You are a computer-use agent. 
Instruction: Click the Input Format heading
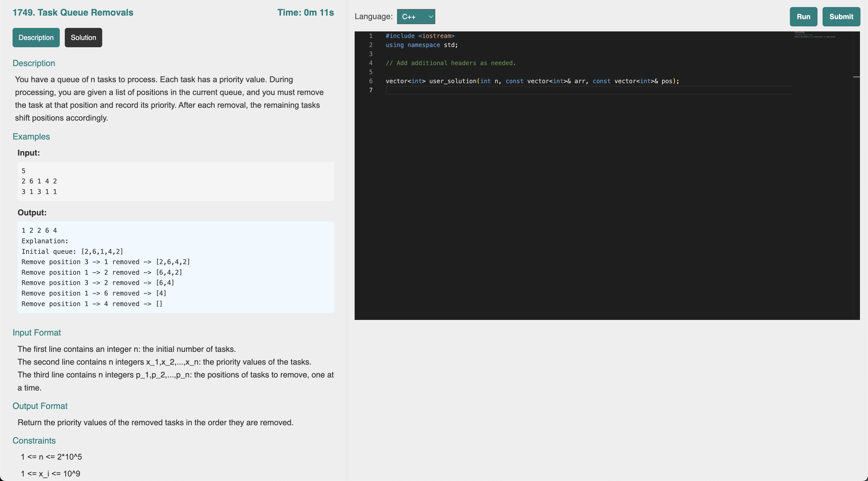(x=37, y=333)
